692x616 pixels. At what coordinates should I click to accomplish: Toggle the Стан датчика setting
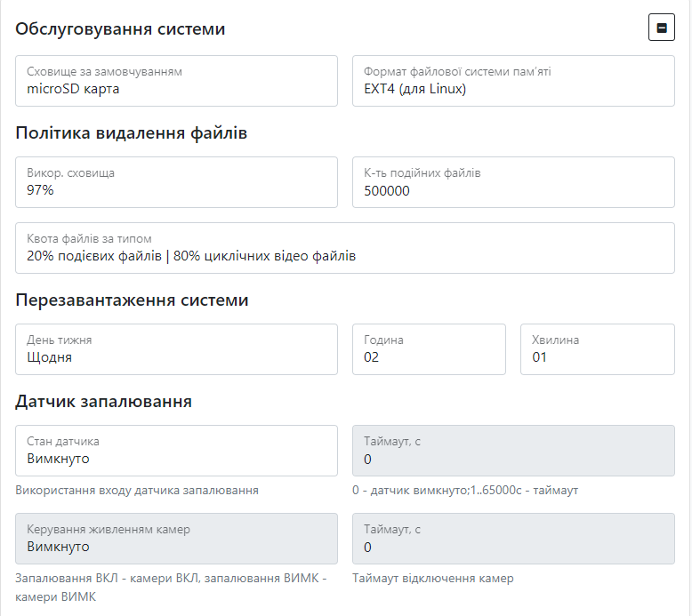tap(176, 451)
